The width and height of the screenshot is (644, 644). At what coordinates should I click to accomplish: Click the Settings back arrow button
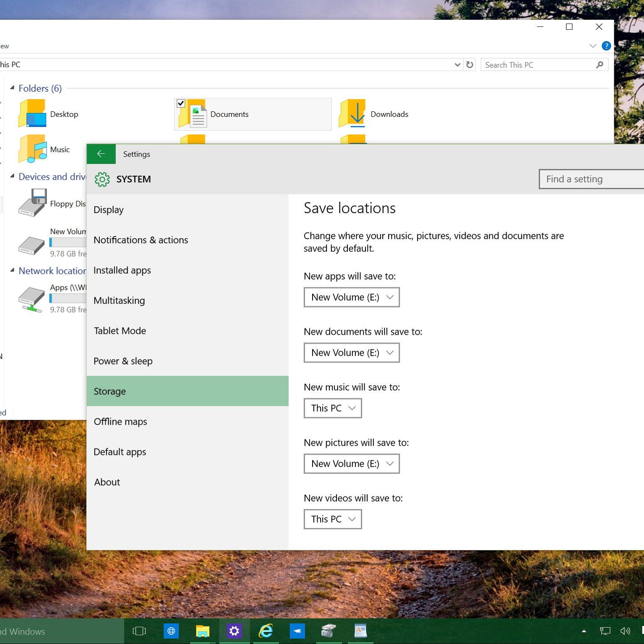(x=101, y=154)
